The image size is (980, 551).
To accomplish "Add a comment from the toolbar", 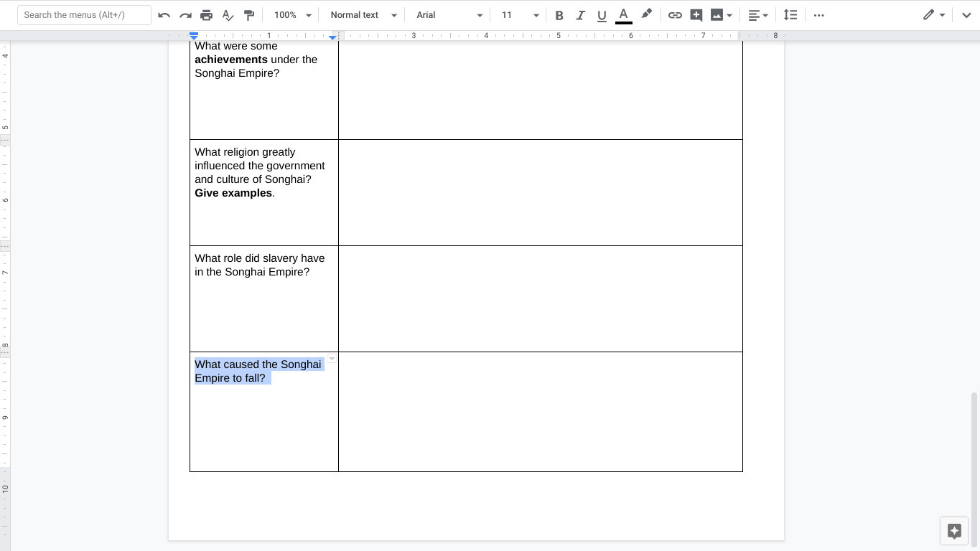I will tap(696, 15).
